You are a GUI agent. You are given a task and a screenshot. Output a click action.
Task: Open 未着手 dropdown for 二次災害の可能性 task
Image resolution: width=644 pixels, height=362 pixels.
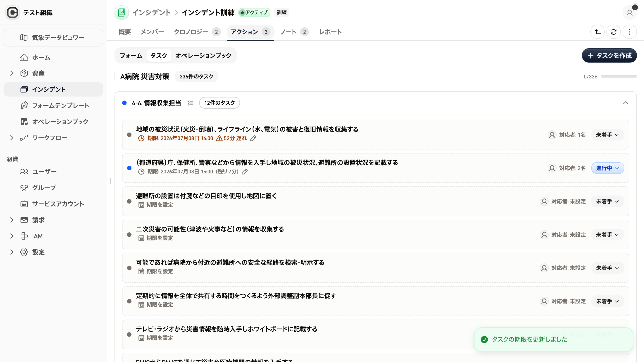[x=608, y=235]
